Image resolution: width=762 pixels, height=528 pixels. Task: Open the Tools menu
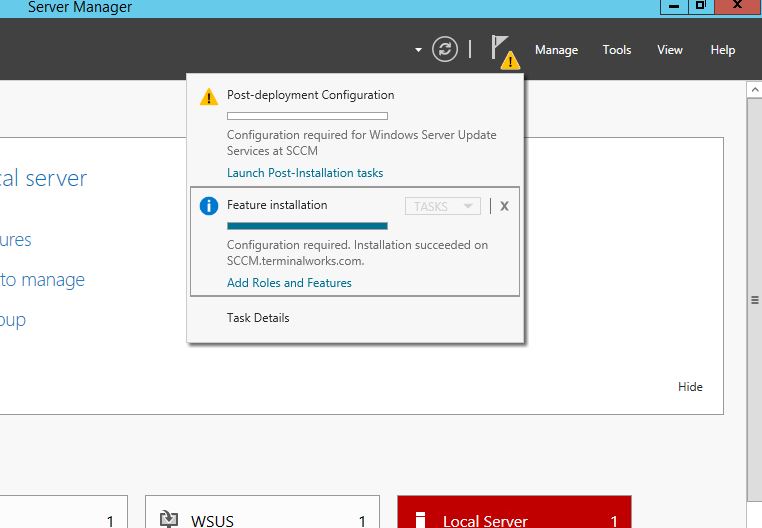point(617,50)
